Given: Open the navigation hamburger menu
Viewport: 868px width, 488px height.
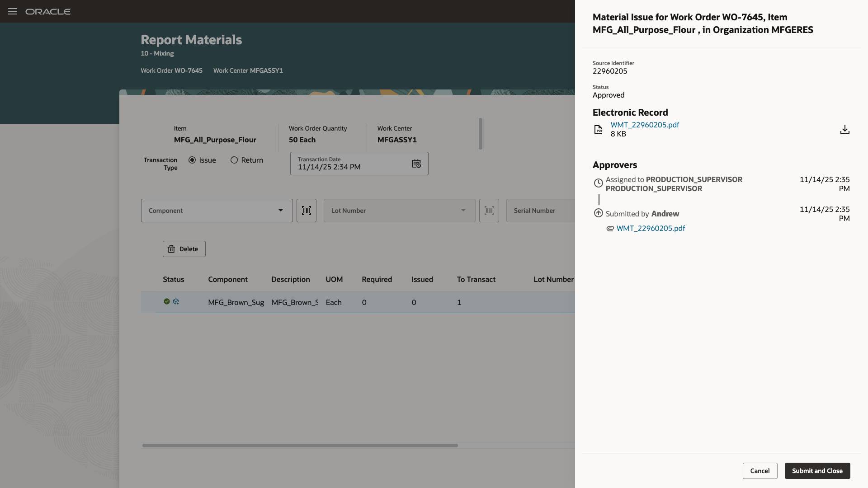Looking at the screenshot, I should point(13,11).
